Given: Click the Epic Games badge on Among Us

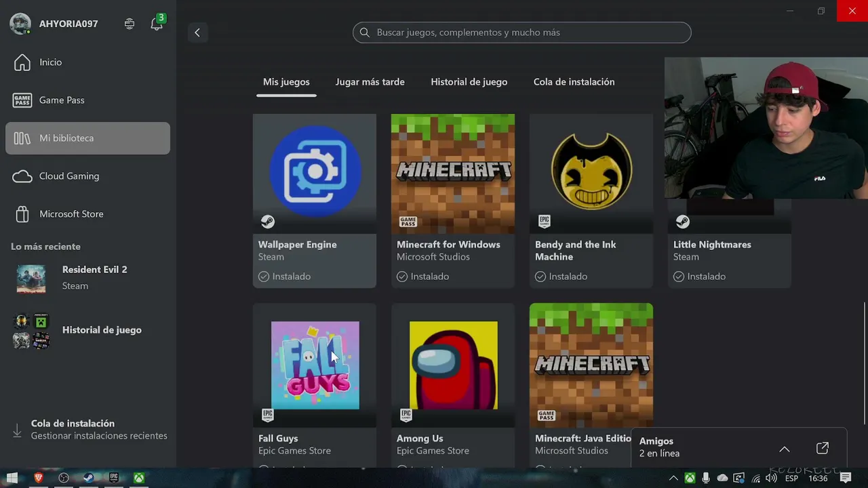Looking at the screenshot, I should [x=406, y=415].
